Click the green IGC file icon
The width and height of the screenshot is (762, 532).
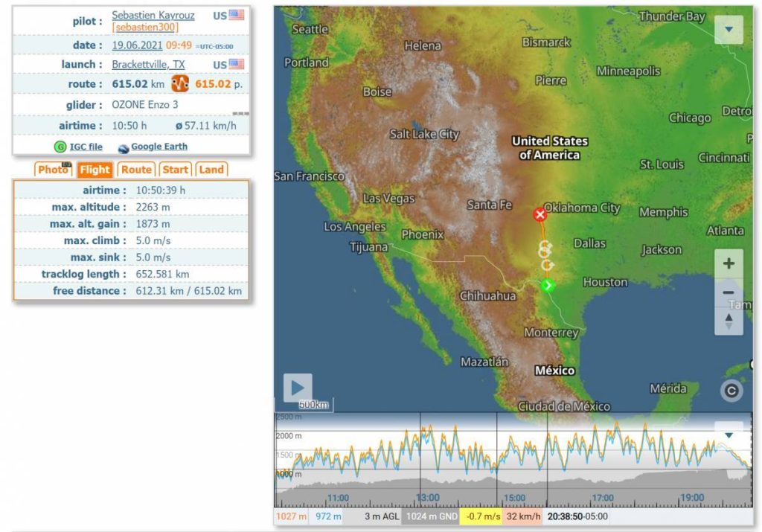[x=60, y=147]
